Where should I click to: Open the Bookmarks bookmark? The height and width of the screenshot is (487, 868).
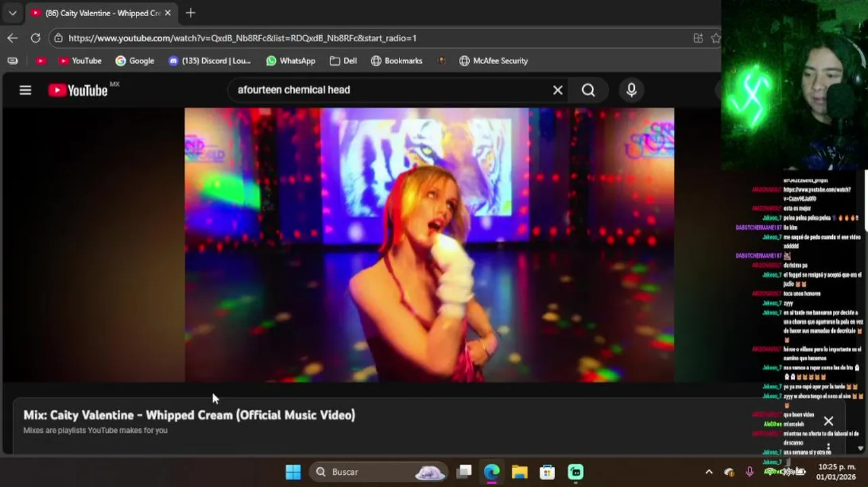[x=397, y=61]
